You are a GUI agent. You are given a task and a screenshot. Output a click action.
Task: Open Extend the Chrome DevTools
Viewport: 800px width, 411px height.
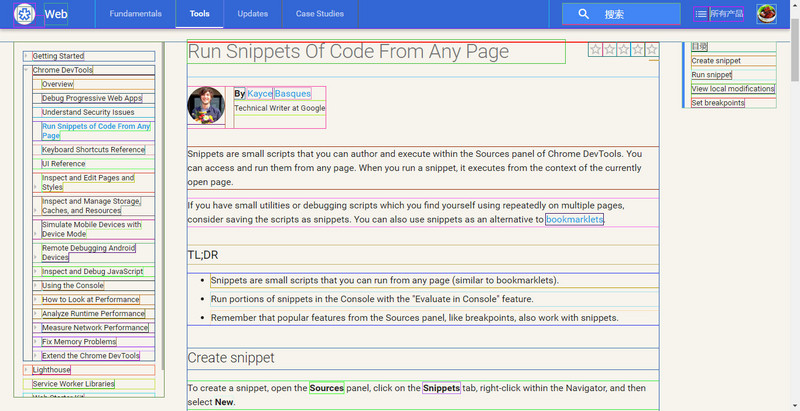click(x=91, y=356)
